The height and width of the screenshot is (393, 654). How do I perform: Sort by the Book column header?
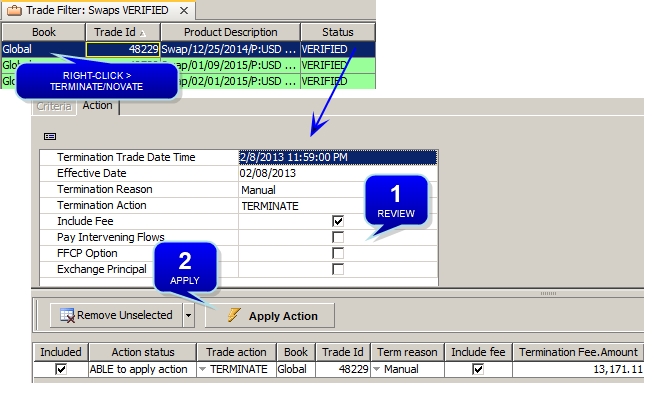click(44, 32)
